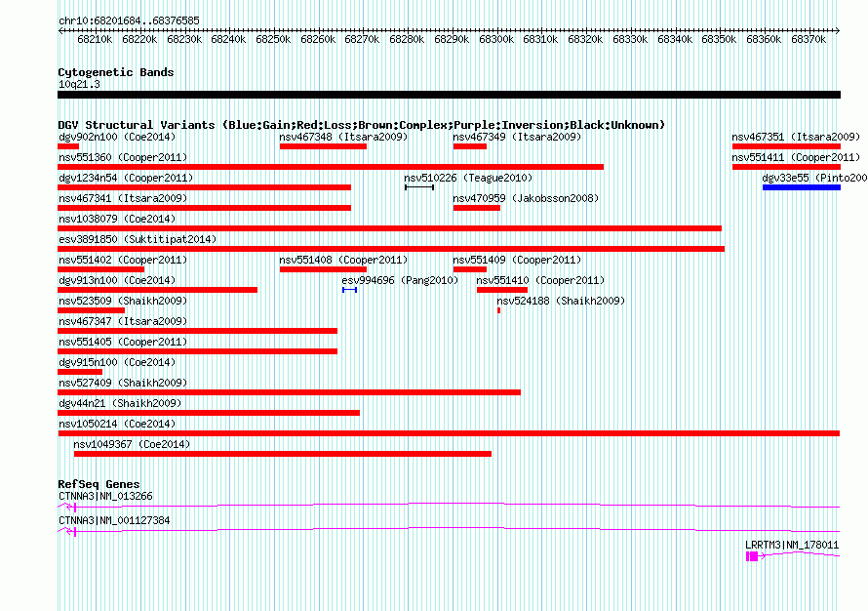
Task: Click the 68360k ruler tick label
Action: click(764, 40)
